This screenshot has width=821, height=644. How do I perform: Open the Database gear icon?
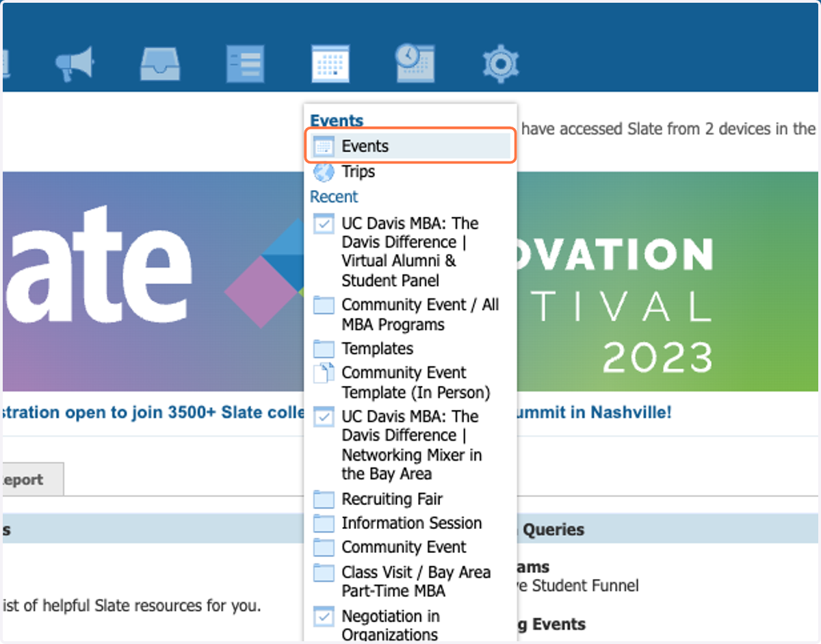click(500, 64)
